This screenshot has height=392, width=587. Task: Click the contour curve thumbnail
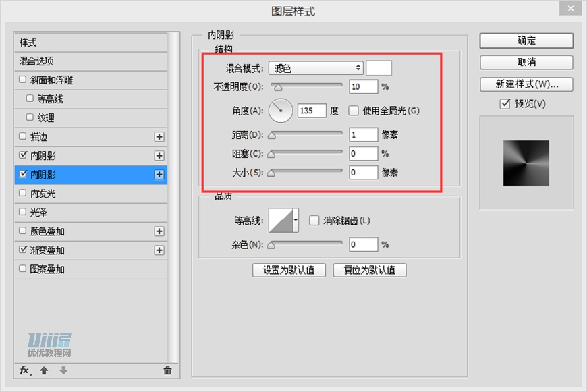pos(281,221)
